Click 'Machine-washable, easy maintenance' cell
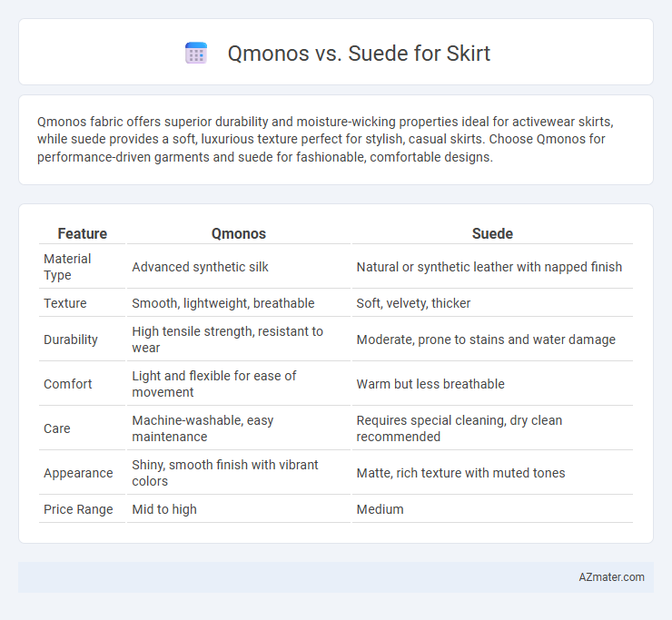 pos(203,428)
